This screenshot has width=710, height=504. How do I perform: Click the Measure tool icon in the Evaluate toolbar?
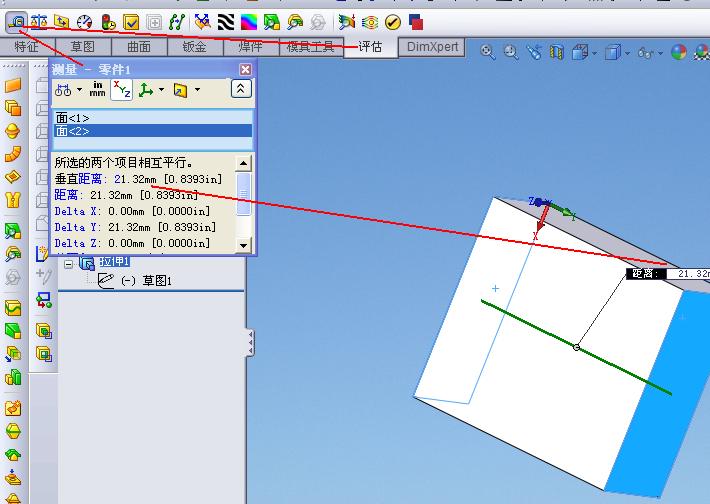click(17, 22)
